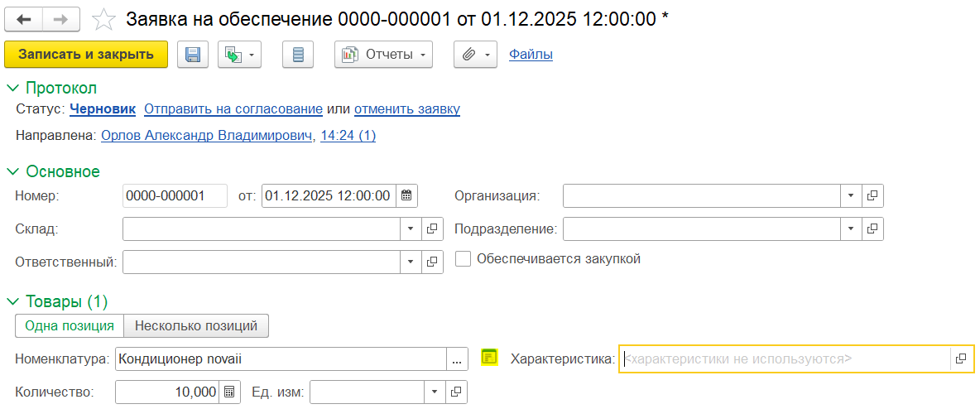Open the calendar picker for the date
980x409 pixels.
(406, 196)
